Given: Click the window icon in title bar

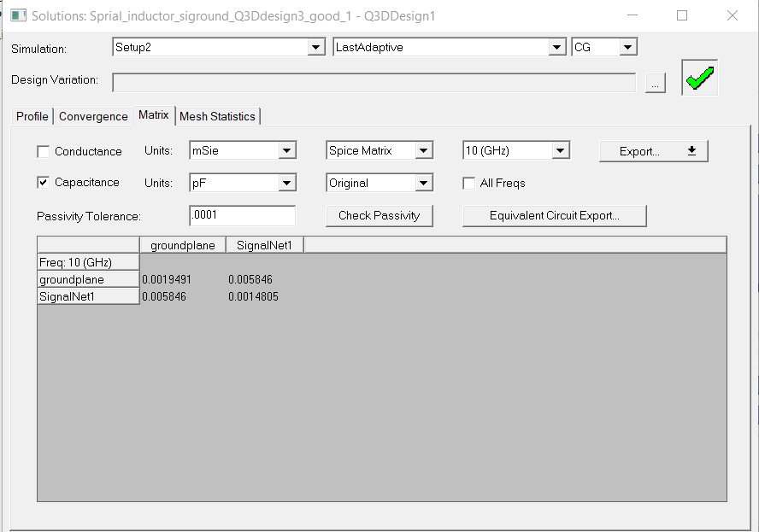Looking at the screenshot, I should [17, 15].
